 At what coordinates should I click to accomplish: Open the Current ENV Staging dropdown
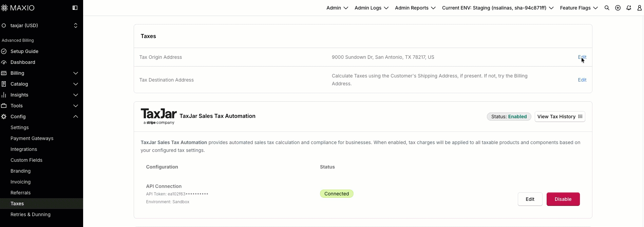click(x=498, y=8)
